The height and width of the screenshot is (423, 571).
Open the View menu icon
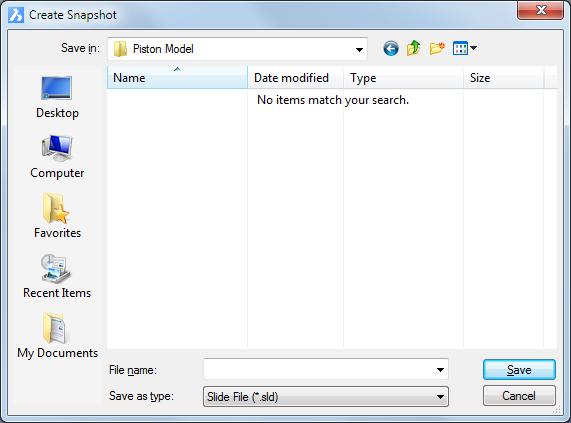pyautogui.click(x=465, y=48)
